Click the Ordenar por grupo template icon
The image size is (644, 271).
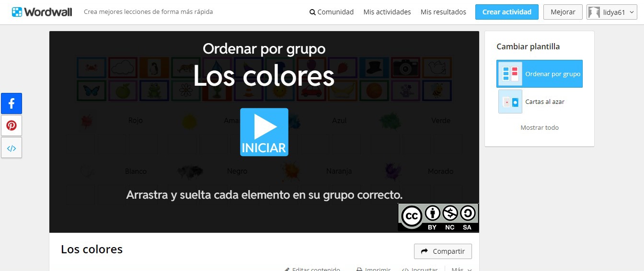pos(510,74)
